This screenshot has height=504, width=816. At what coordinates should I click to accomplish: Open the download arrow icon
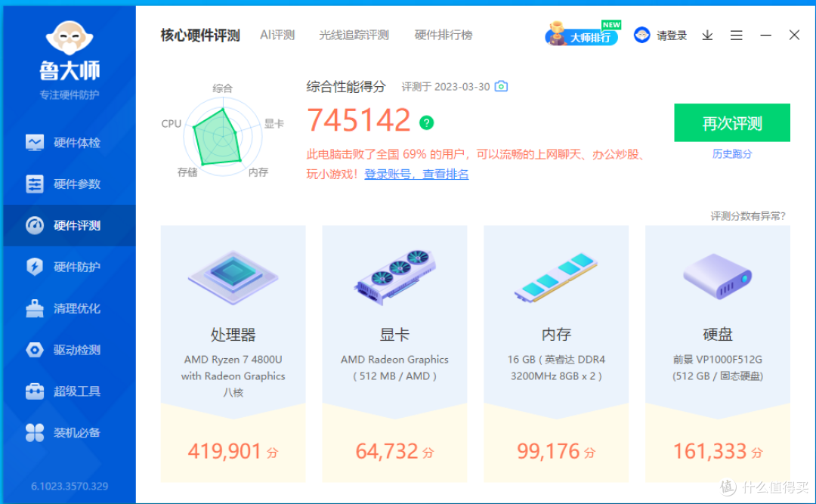pos(707,35)
